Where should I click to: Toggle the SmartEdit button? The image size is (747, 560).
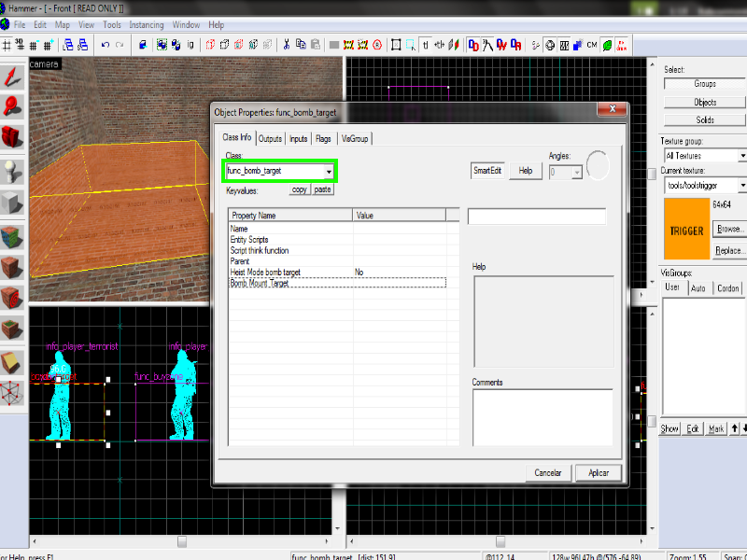click(x=487, y=171)
